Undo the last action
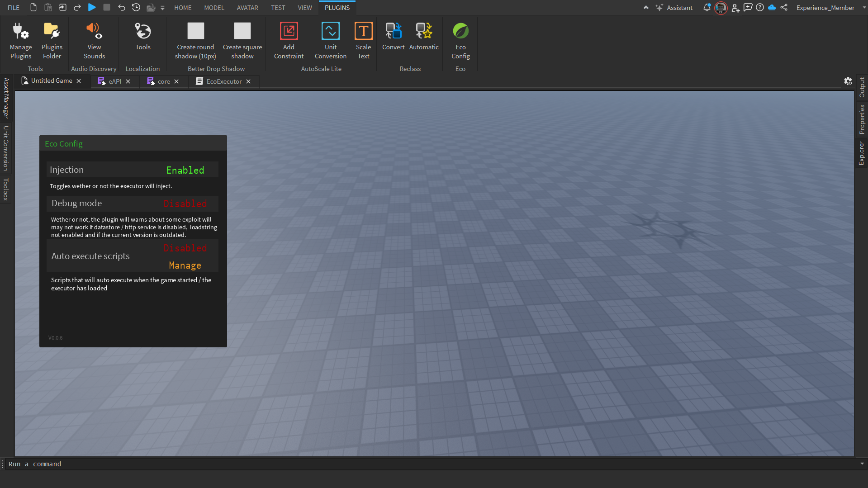Image resolution: width=868 pixels, height=488 pixels. click(x=121, y=7)
